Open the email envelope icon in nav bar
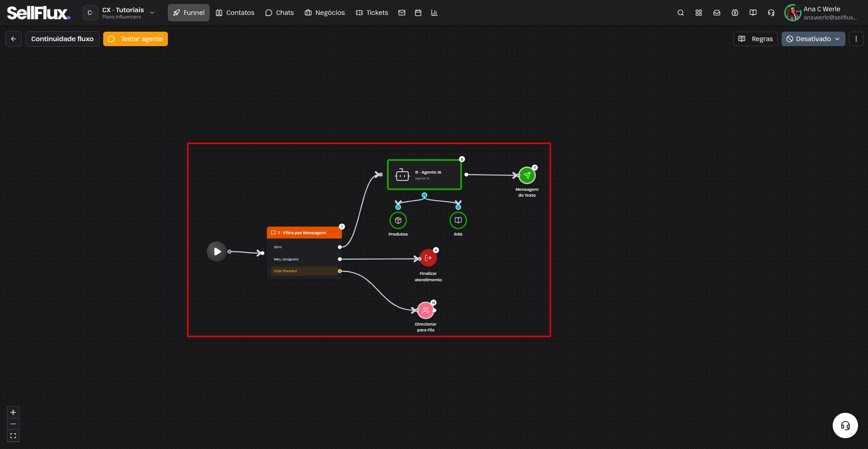Screen dimensions: 868x449 click(401, 13)
